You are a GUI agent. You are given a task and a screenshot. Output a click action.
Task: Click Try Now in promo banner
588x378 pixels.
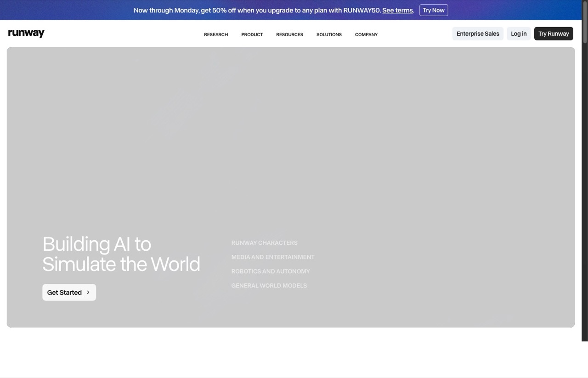(434, 10)
